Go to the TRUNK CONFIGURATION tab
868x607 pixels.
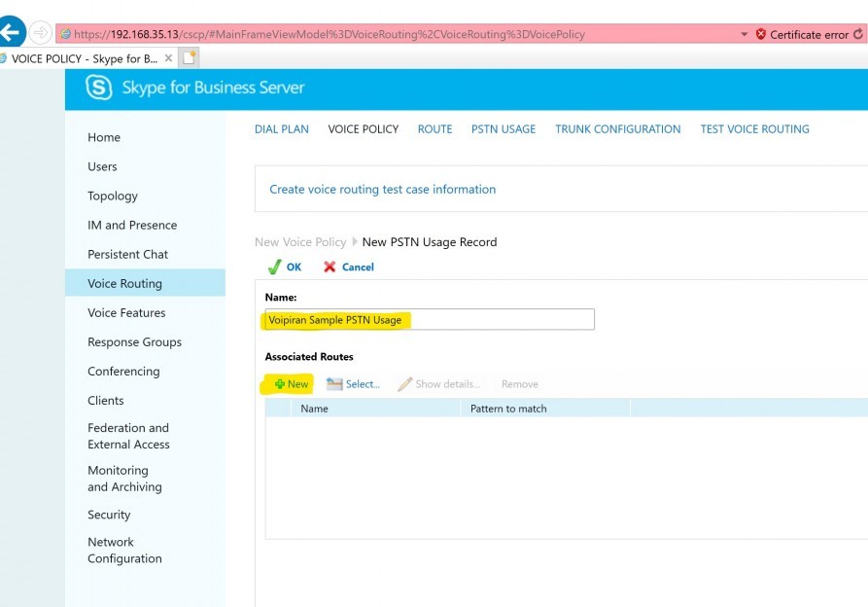pyautogui.click(x=618, y=129)
